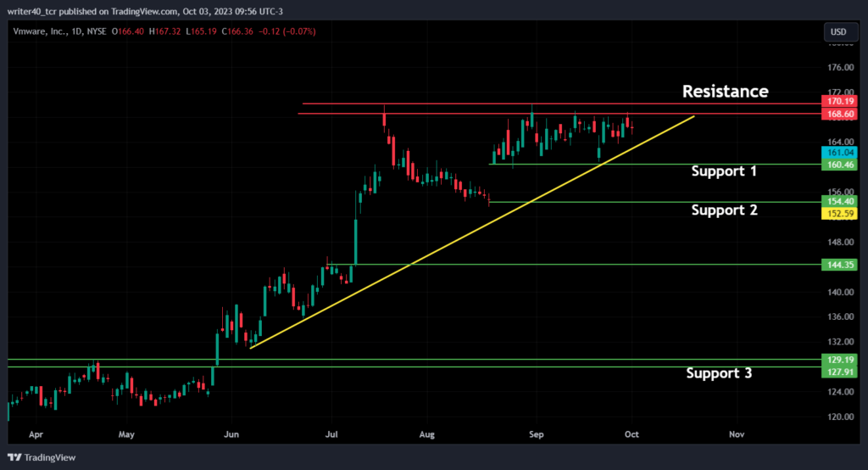Screen dimensions: 868x470
Task: Click the 152.59 yellow price label
Action: (x=839, y=214)
